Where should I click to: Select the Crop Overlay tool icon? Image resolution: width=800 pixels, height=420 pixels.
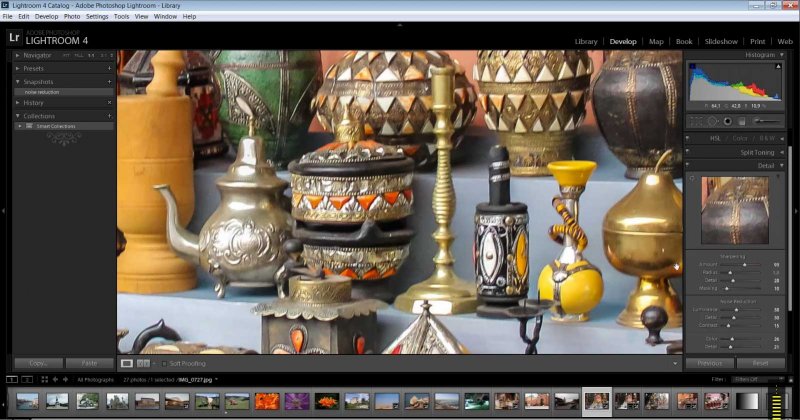point(695,121)
